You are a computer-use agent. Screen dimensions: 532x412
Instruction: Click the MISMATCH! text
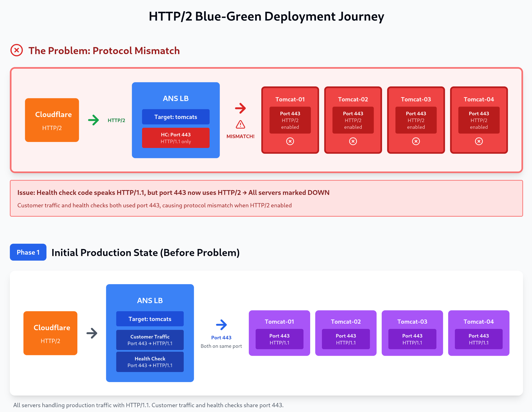(240, 136)
